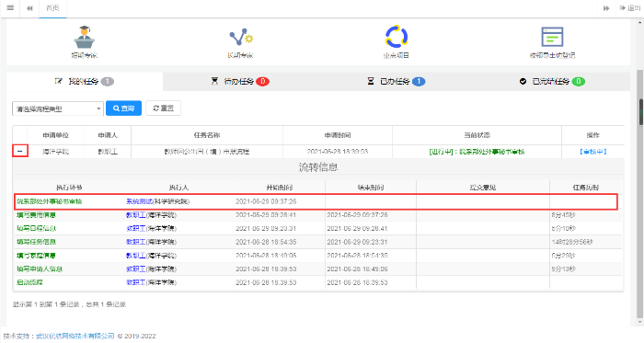Click the 填写任务信息 step text
Viewport: 644px width, 343px height.
click(x=36, y=242)
